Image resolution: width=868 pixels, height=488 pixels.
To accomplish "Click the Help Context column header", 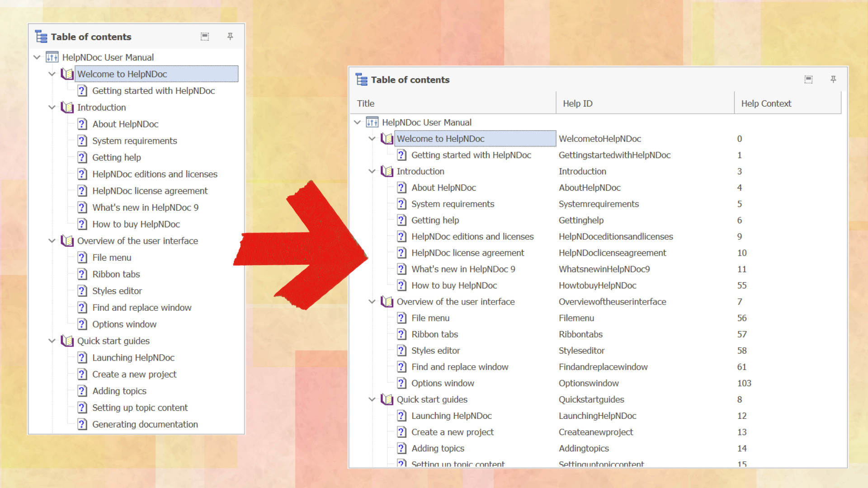I will [788, 103].
